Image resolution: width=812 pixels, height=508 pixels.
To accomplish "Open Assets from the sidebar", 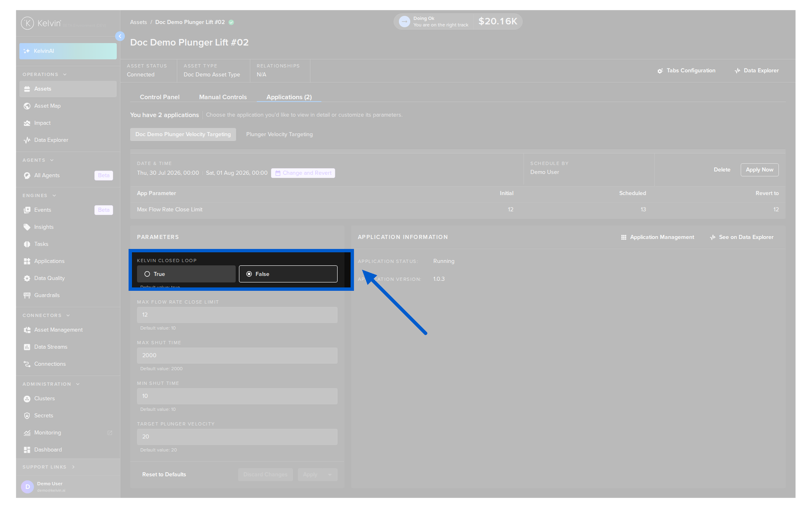I will pos(68,89).
